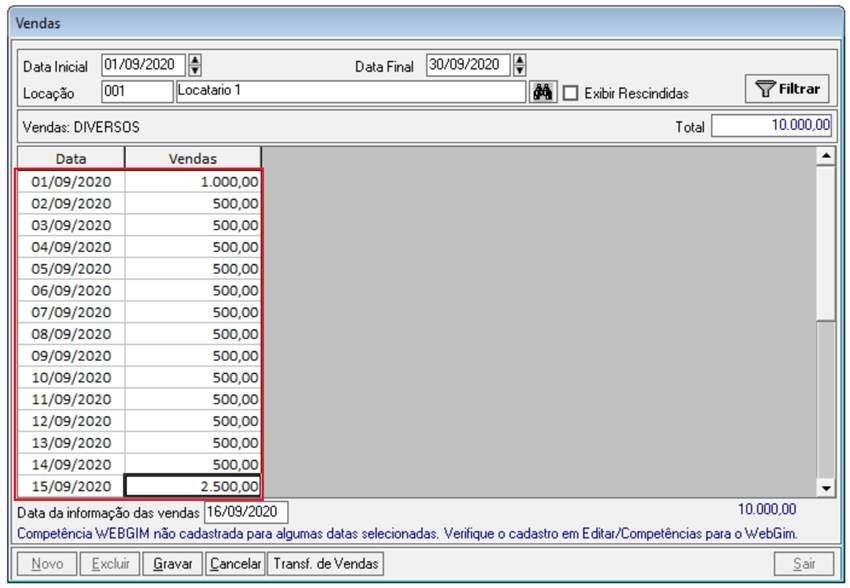This screenshot has height=588, width=850.
Task: Save the entries with Gravar button
Action: pos(172,564)
